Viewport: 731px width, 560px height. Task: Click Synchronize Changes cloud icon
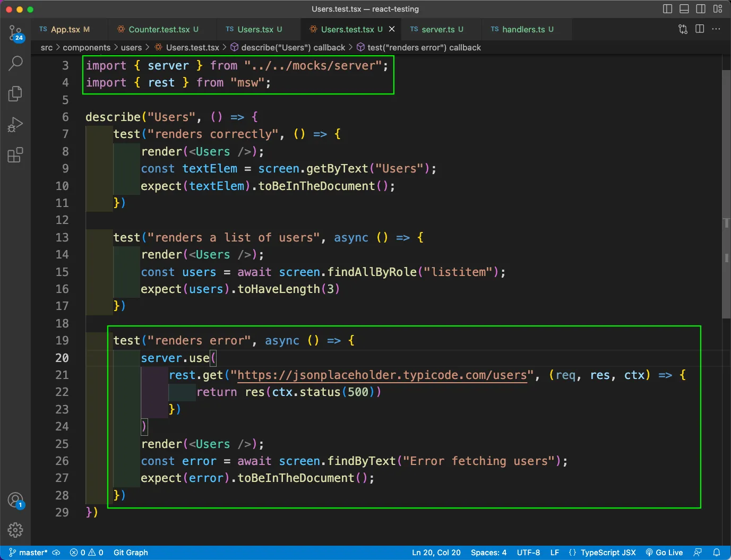(x=56, y=553)
